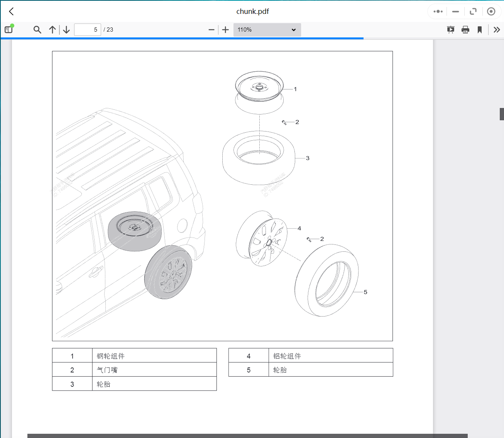504x438 pixels.
Task: Click the bookmark icon on the toolbar
Action: 479,29
